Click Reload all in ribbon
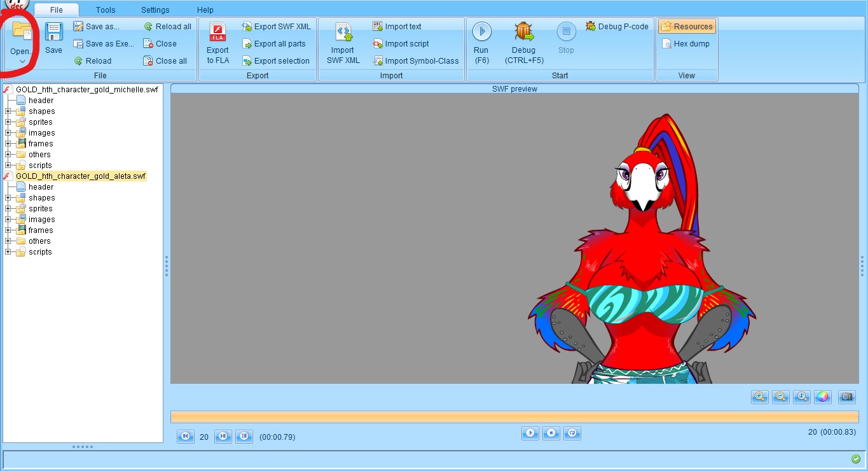The image size is (868, 471). 167,27
